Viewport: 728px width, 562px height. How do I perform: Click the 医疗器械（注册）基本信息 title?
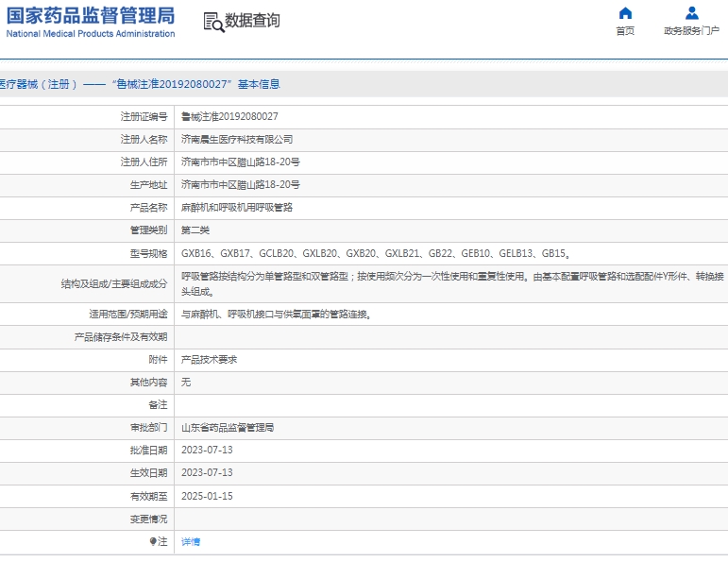click(x=140, y=84)
